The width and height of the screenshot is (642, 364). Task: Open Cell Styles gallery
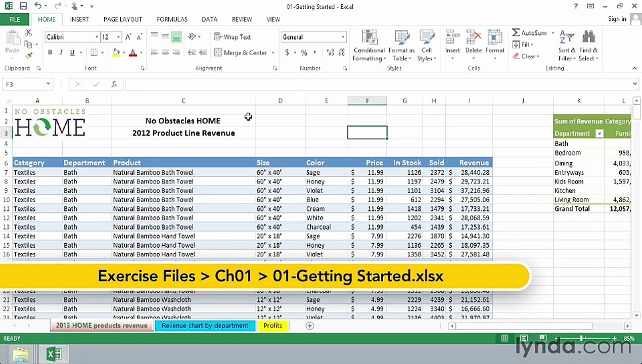pos(427,46)
